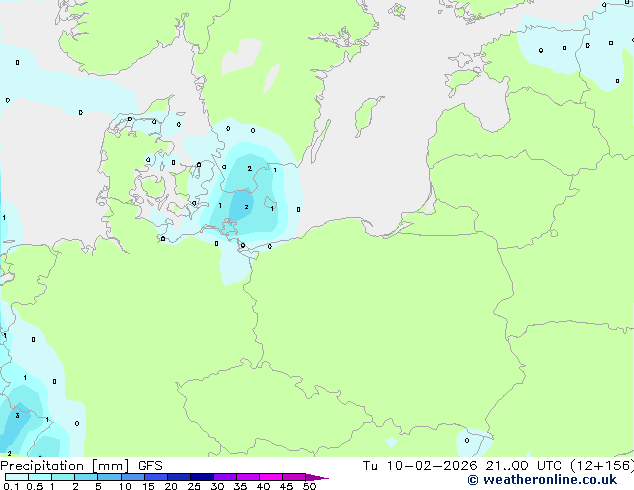
Task: Select legend swatch between 0.5 and 1
Action: [x=40, y=477]
